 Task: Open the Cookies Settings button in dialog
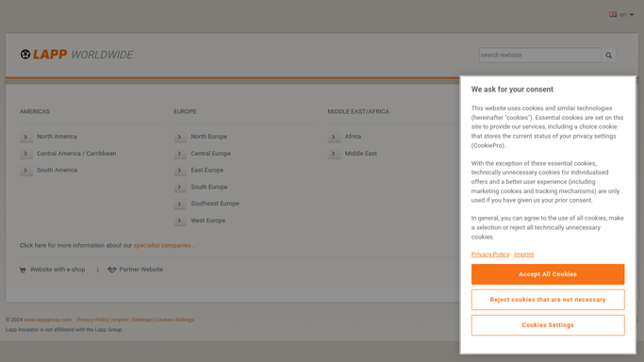point(548,325)
